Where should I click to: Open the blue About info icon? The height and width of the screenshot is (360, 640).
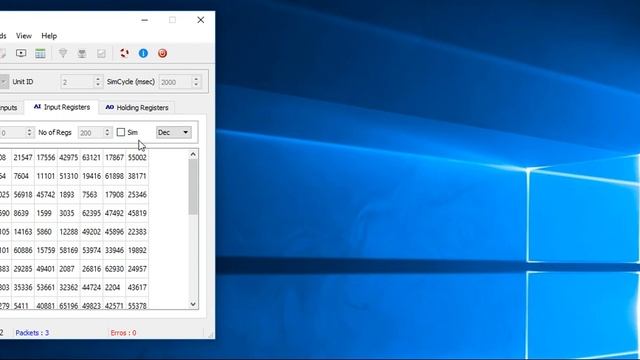coord(143,53)
